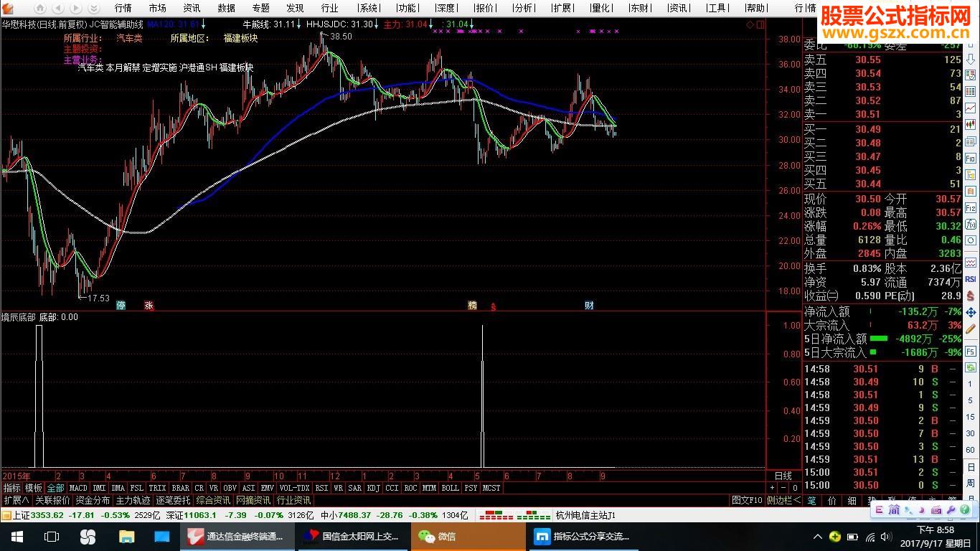Viewport: 980px width, 551px height.
Task: Open the 帮助 menu
Action: pyautogui.click(x=755, y=8)
